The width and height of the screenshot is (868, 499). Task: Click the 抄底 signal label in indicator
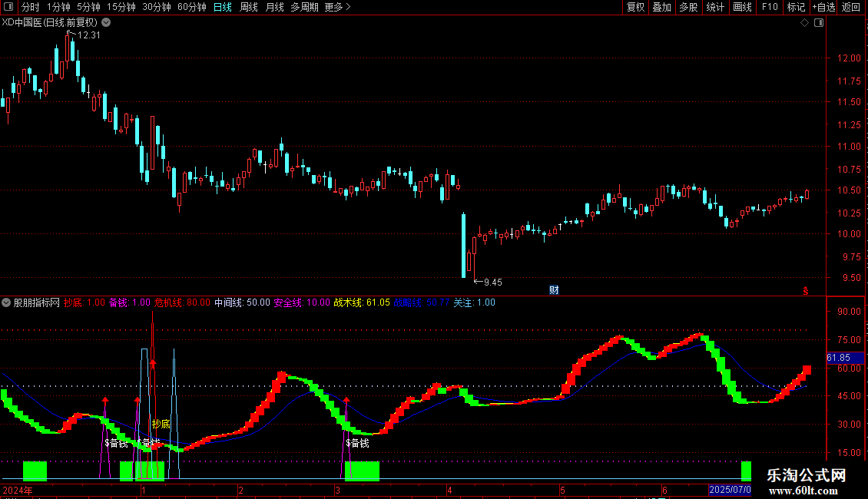point(161,424)
